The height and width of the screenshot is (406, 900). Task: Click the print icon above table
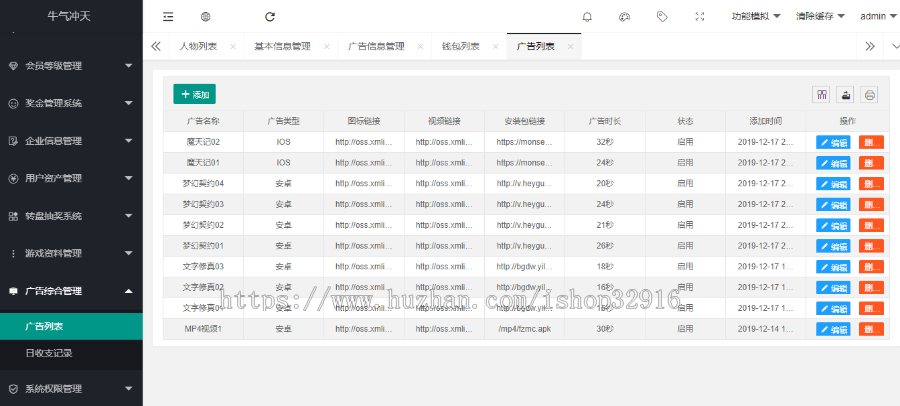(870, 95)
